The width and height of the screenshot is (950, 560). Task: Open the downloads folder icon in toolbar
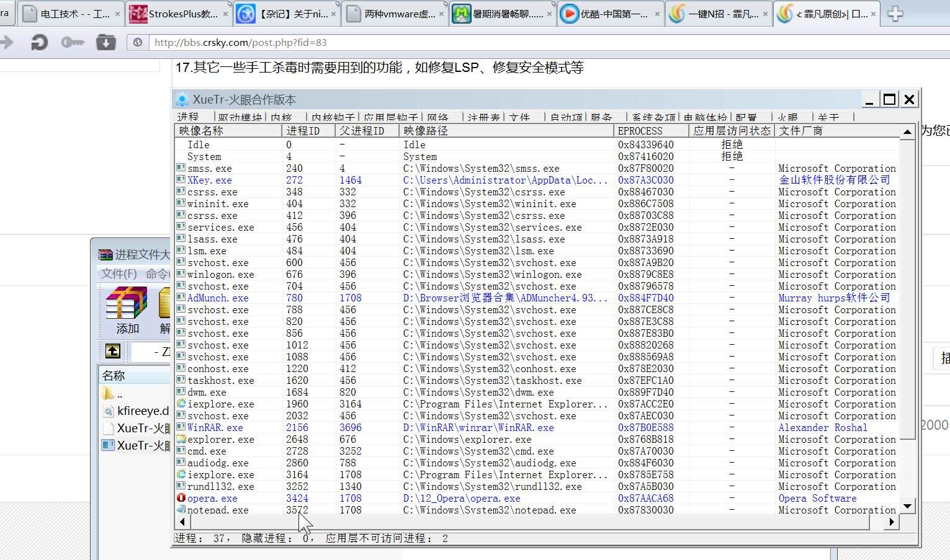tap(105, 42)
